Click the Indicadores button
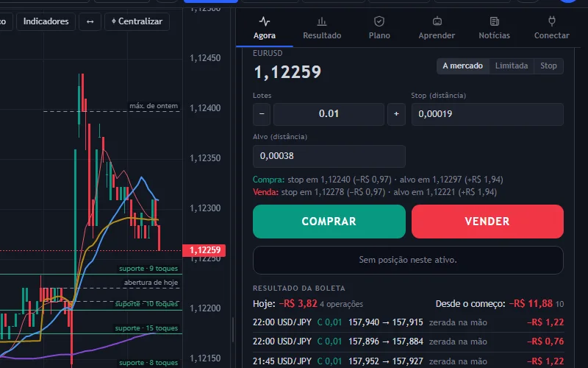The height and width of the screenshot is (368, 588). click(x=46, y=21)
